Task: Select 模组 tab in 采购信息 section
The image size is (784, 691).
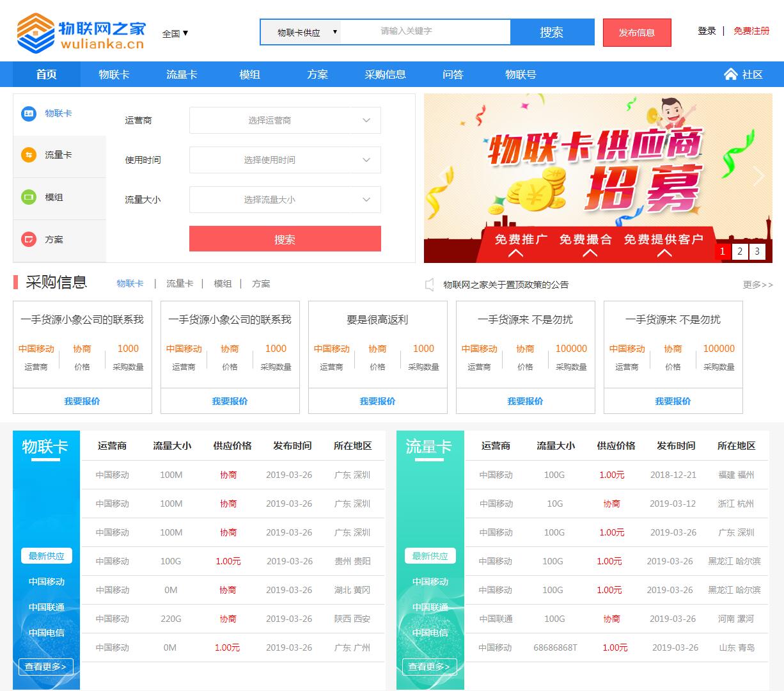Action: 223,283
